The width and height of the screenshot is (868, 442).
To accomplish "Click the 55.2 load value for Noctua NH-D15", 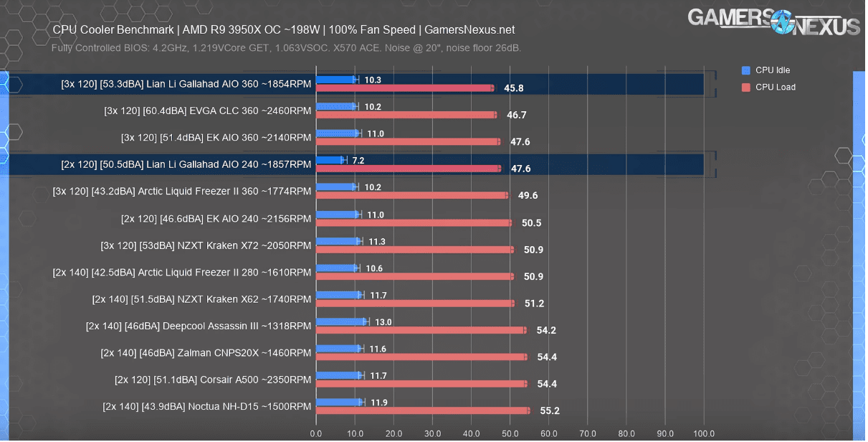I will point(549,410).
